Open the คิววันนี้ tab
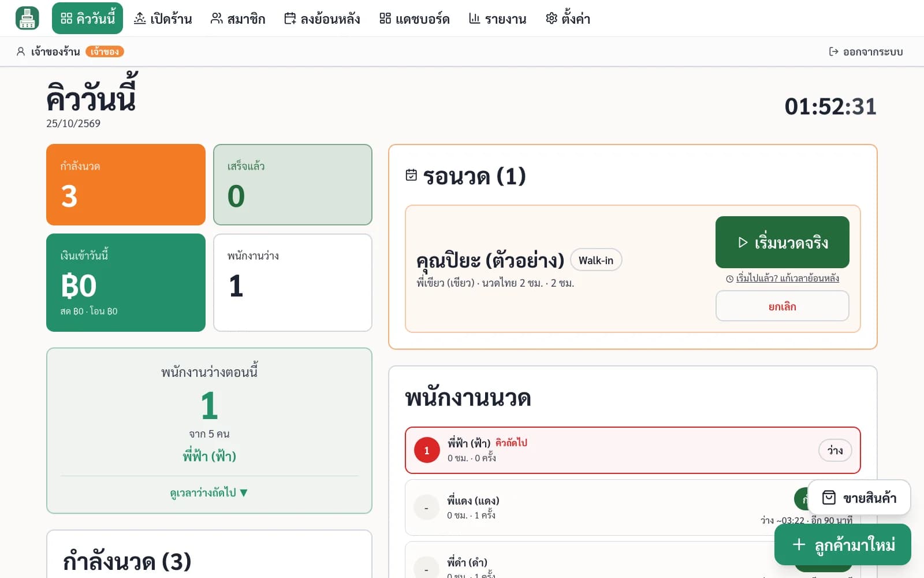 click(88, 18)
